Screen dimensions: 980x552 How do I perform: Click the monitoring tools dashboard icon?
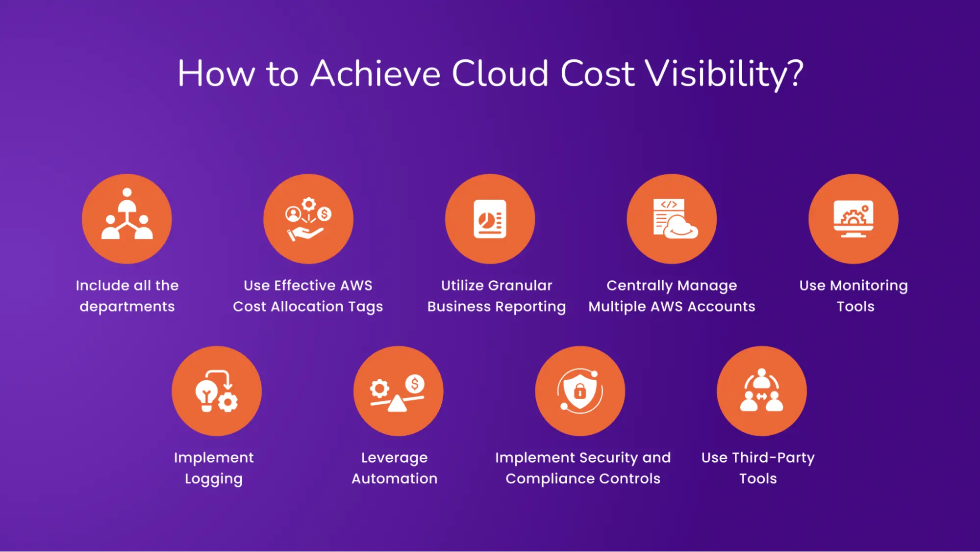[854, 217]
